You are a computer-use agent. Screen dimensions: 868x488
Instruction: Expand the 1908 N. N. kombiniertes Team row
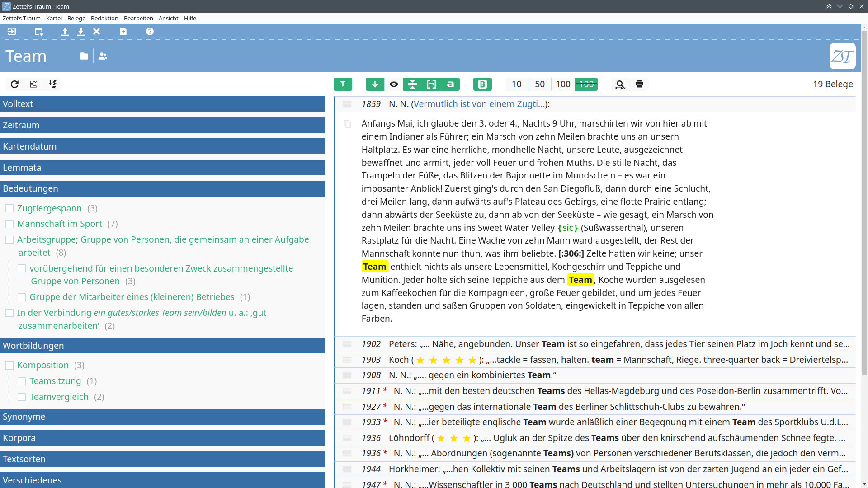(x=595, y=375)
